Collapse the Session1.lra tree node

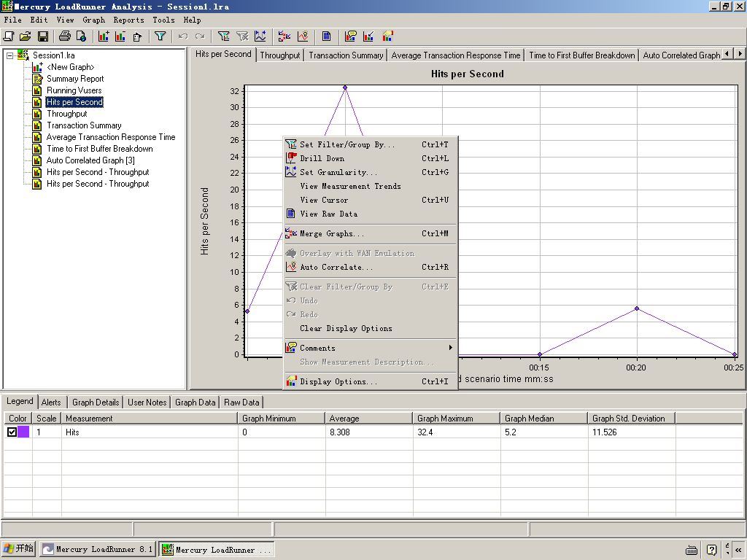[9, 55]
